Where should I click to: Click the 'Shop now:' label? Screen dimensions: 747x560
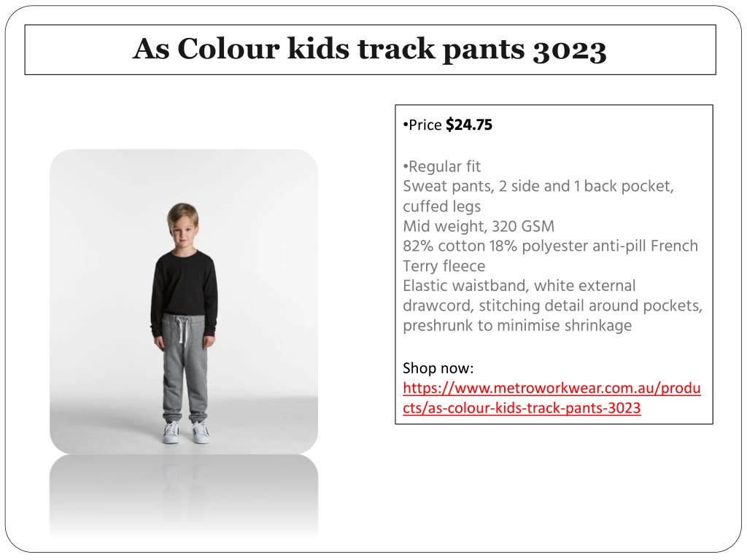[438, 368]
